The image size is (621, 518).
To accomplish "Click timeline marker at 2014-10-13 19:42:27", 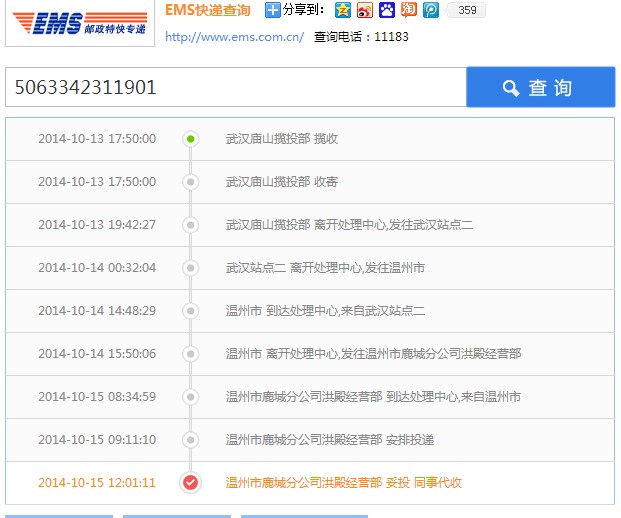I will pyautogui.click(x=190, y=225).
